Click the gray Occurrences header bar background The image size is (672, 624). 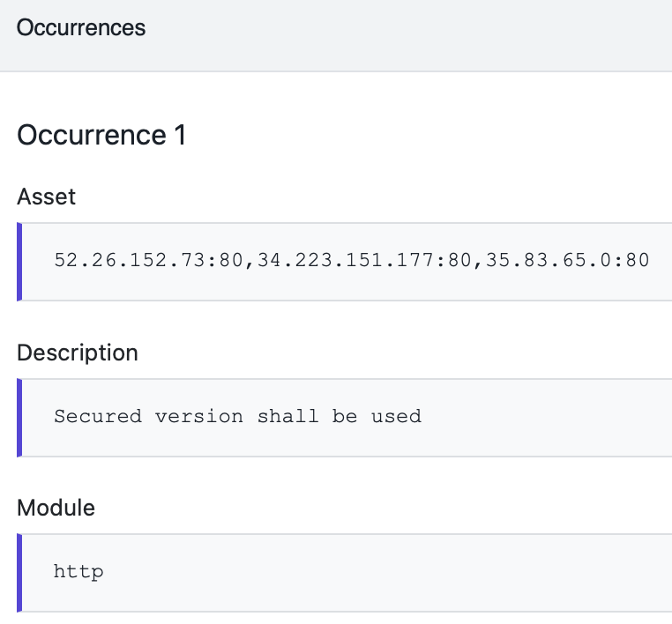(407, 35)
